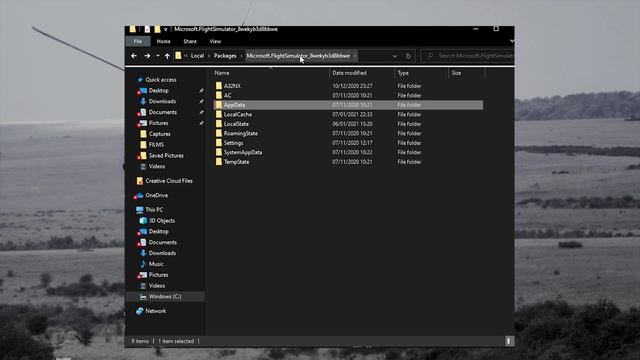Image resolution: width=640 pixels, height=360 pixels.
Task: Click Local in the address breadcrumb
Action: pyautogui.click(x=197, y=56)
